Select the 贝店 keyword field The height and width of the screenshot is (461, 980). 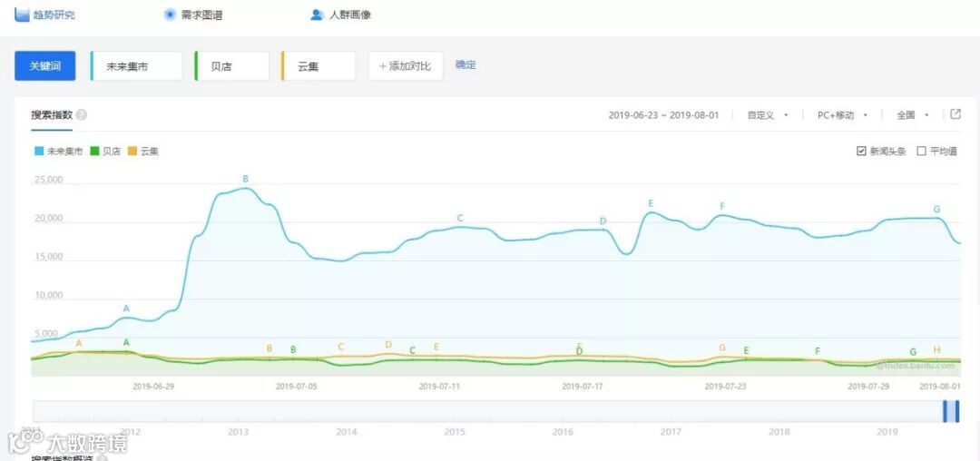pos(232,65)
